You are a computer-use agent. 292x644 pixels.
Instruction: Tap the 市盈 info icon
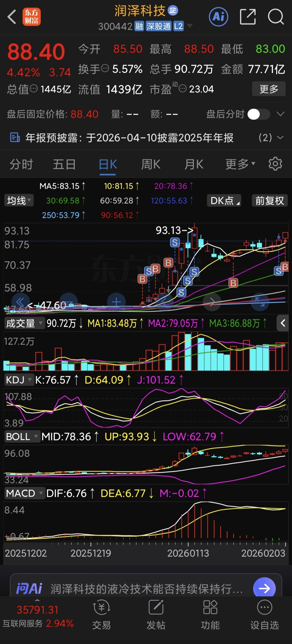183,88
